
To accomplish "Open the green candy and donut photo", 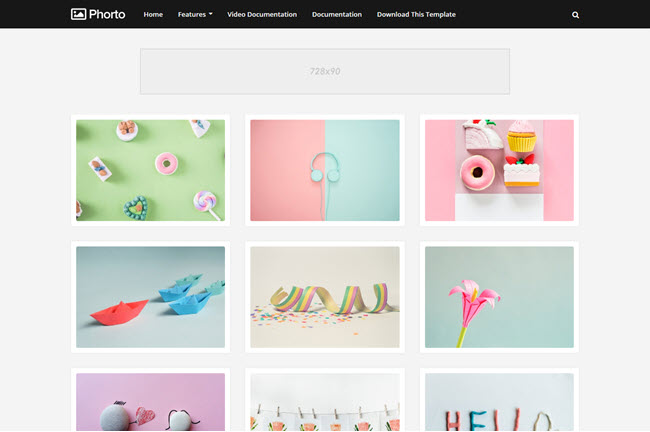I will pyautogui.click(x=150, y=170).
